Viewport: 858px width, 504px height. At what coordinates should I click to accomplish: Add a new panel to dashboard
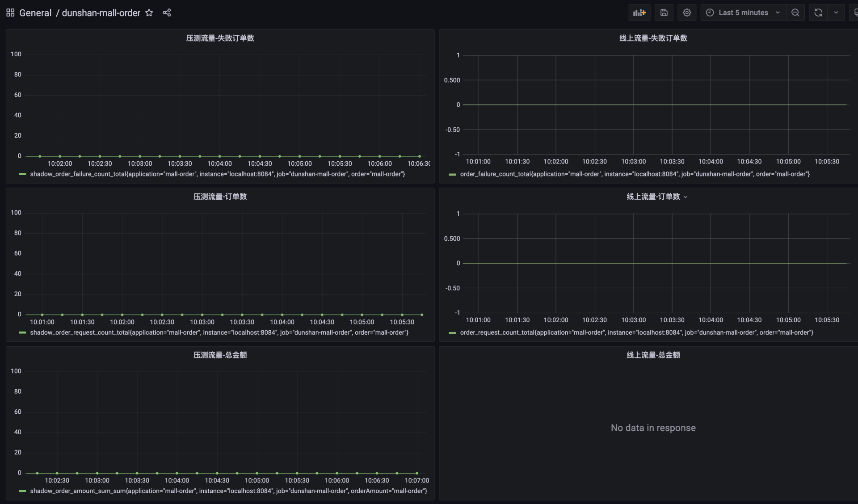tap(639, 13)
